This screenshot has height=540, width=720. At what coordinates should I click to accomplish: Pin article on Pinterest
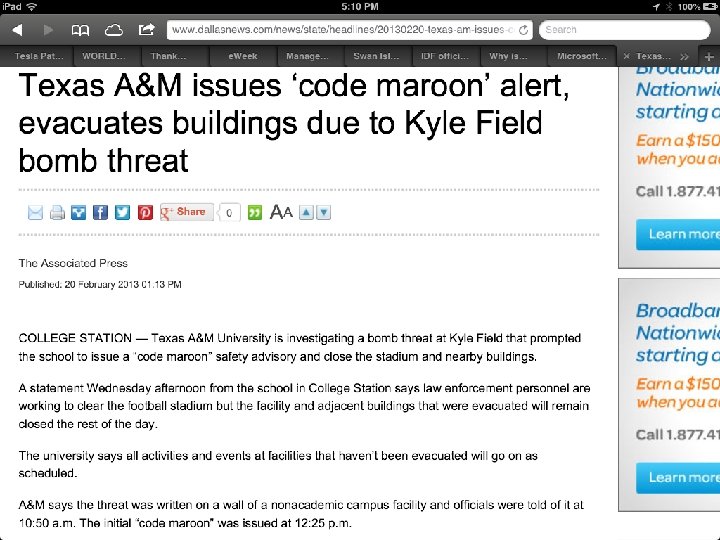point(145,212)
